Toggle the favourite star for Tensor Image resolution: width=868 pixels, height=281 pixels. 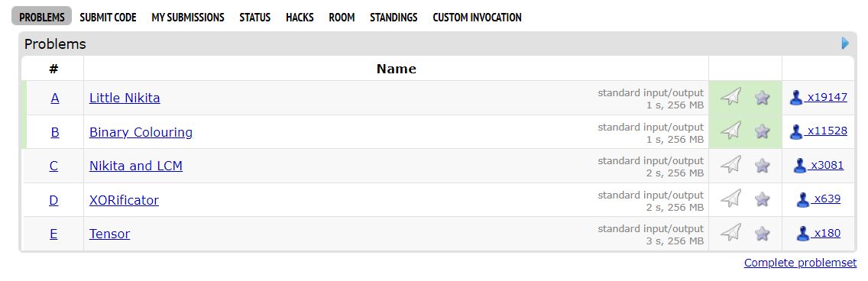coord(763,233)
